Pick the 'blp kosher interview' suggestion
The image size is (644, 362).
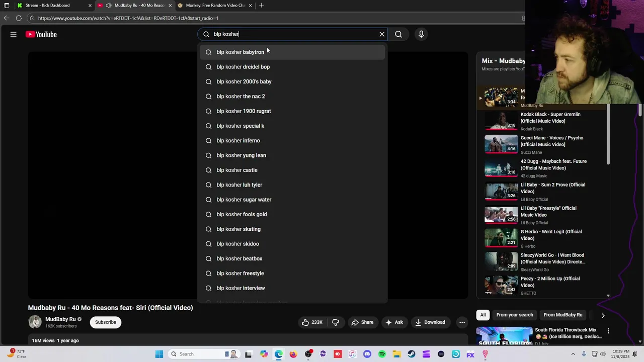(292, 288)
